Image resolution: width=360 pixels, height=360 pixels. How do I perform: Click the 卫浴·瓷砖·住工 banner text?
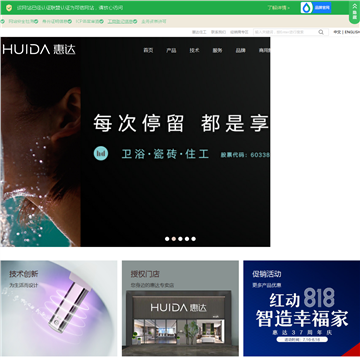pos(165,154)
